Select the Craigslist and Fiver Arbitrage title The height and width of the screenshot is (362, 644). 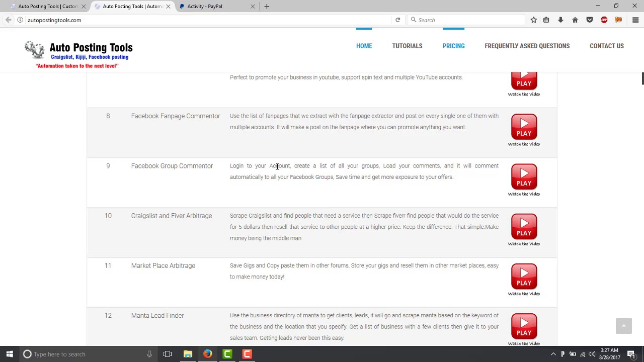click(172, 216)
